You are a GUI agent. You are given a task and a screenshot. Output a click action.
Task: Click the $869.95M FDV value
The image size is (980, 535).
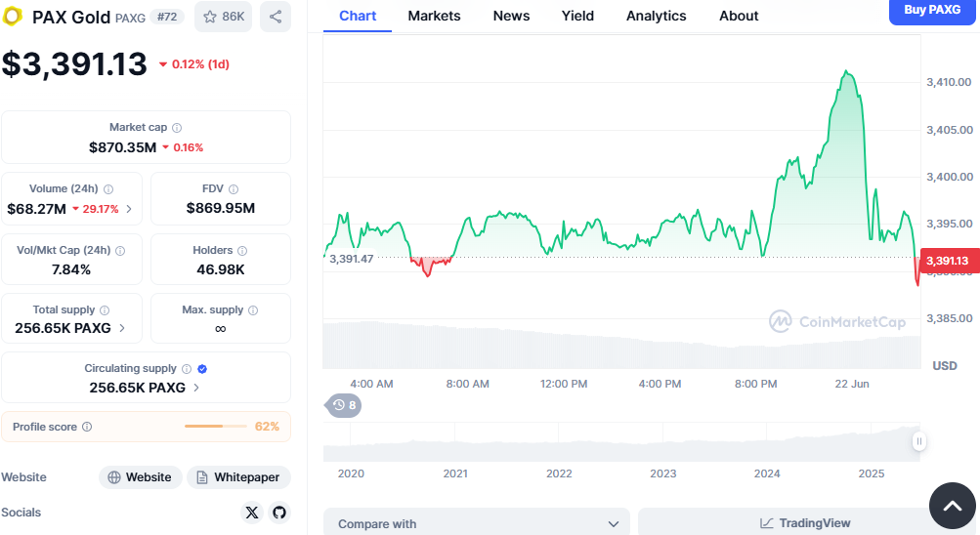click(x=221, y=209)
